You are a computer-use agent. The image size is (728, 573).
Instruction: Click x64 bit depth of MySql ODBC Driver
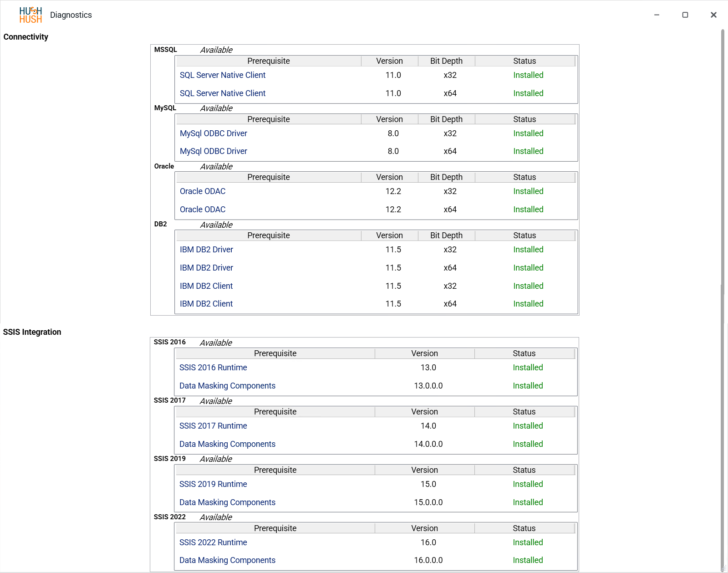pos(450,151)
